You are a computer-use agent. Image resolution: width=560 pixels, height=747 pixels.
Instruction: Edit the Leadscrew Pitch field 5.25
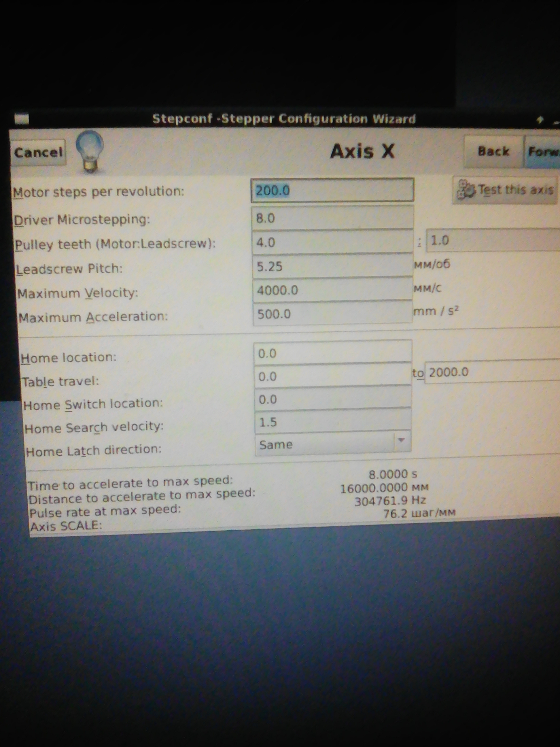[x=332, y=267]
